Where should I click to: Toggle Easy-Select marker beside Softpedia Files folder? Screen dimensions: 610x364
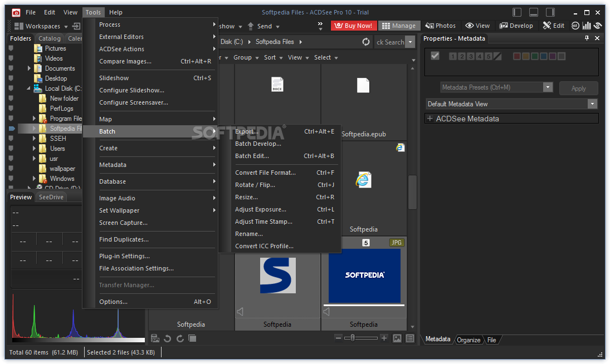point(11,128)
